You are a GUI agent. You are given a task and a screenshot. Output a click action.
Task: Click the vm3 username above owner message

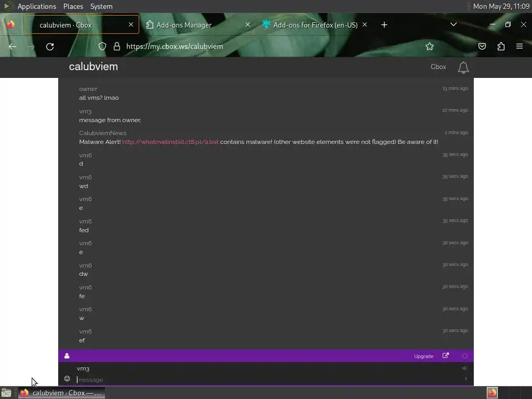tap(85, 111)
